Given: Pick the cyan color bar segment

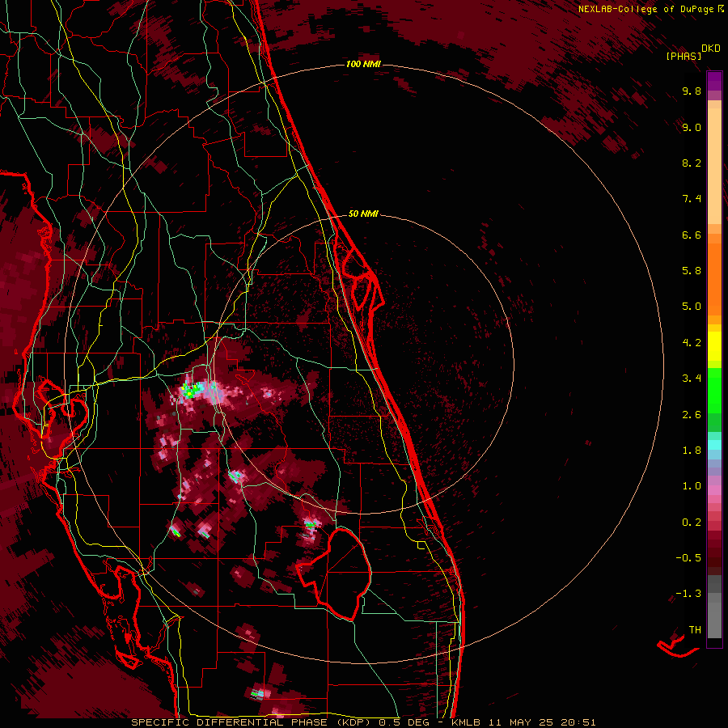Looking at the screenshot, I should click(x=714, y=445).
